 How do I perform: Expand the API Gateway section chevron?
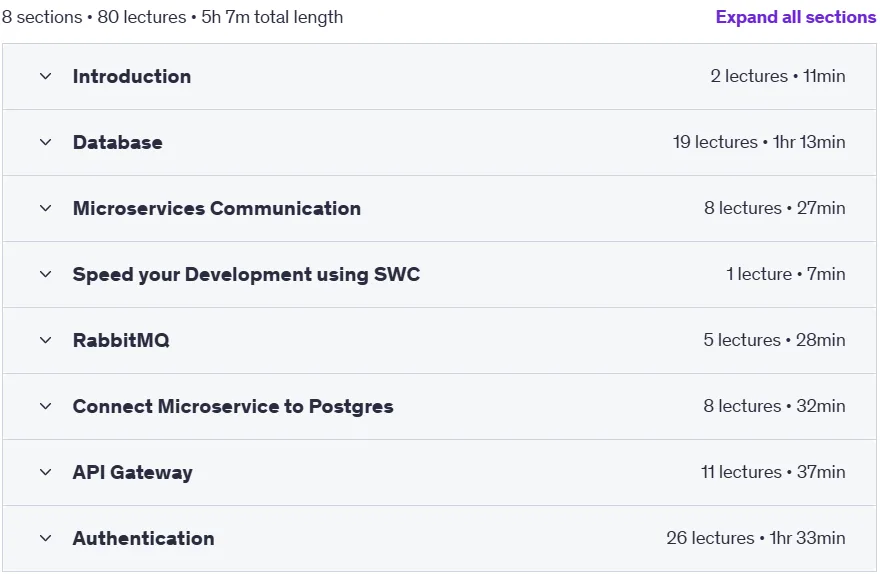tap(45, 472)
